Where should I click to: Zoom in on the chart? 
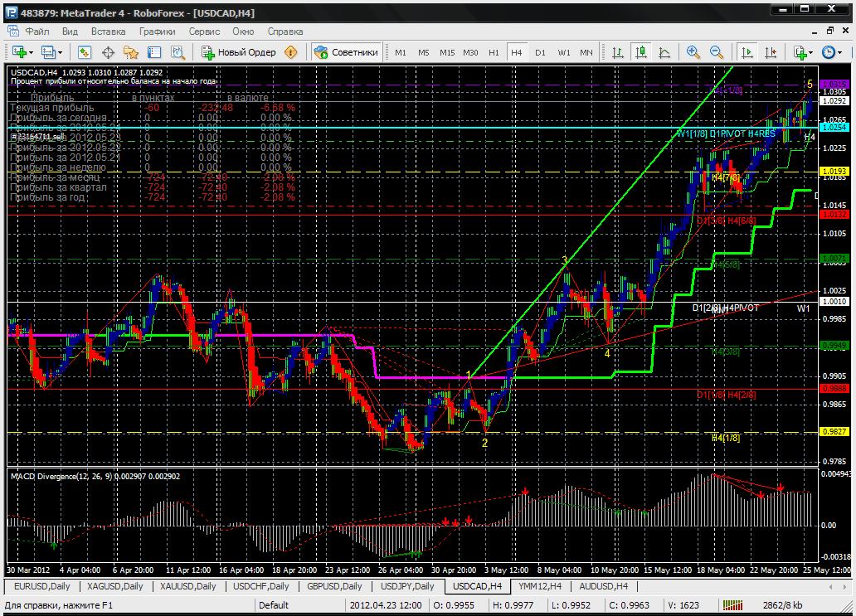(693, 52)
